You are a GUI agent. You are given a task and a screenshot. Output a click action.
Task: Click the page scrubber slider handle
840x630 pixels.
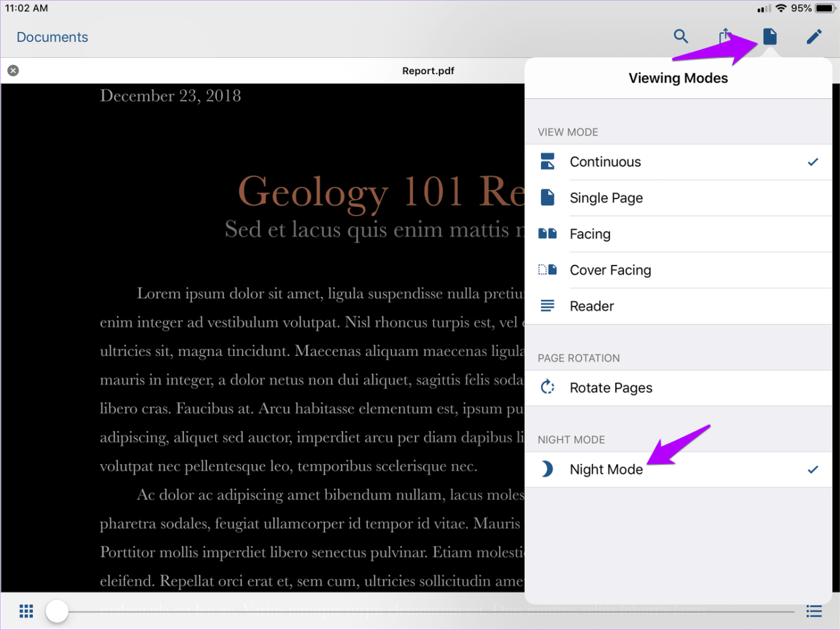tap(57, 611)
